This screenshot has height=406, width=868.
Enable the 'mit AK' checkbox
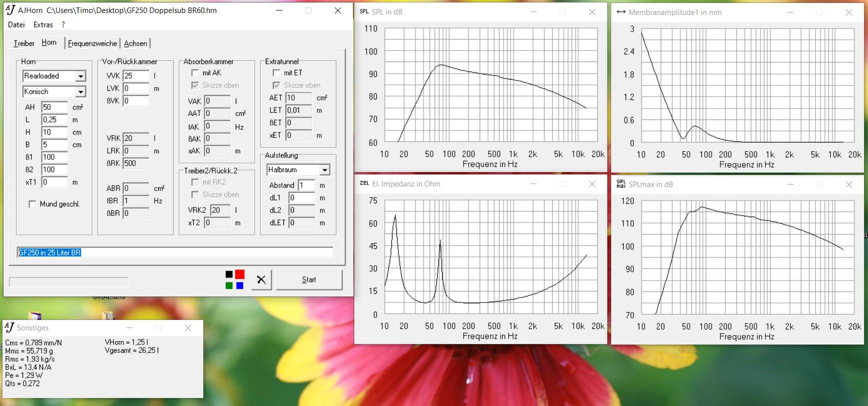[x=195, y=73]
